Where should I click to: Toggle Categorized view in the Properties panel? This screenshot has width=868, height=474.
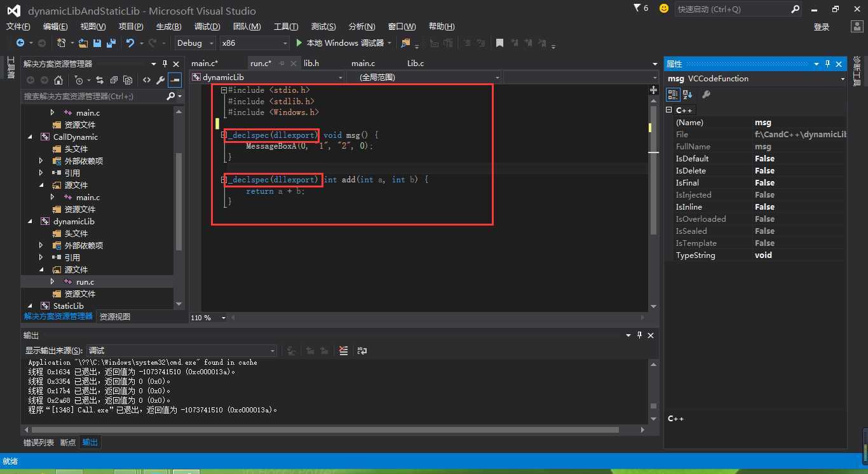tap(673, 94)
